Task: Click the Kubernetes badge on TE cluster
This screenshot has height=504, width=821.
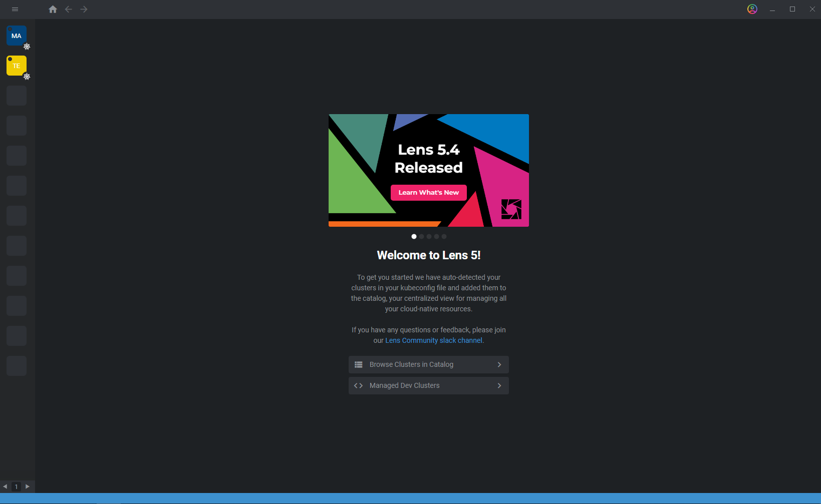Action: coord(27,77)
